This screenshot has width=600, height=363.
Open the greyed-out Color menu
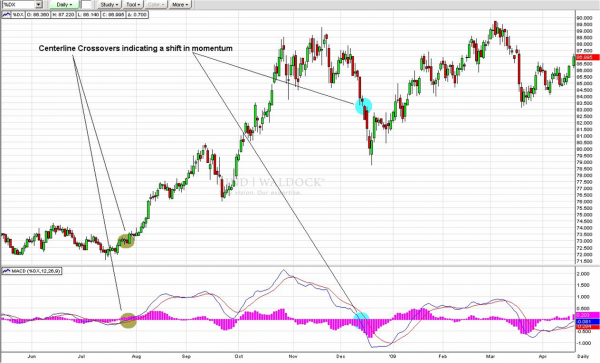coord(155,5)
